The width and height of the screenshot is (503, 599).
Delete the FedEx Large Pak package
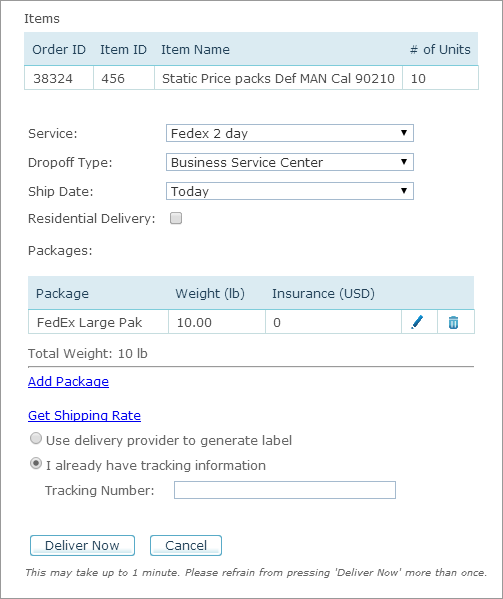453,322
